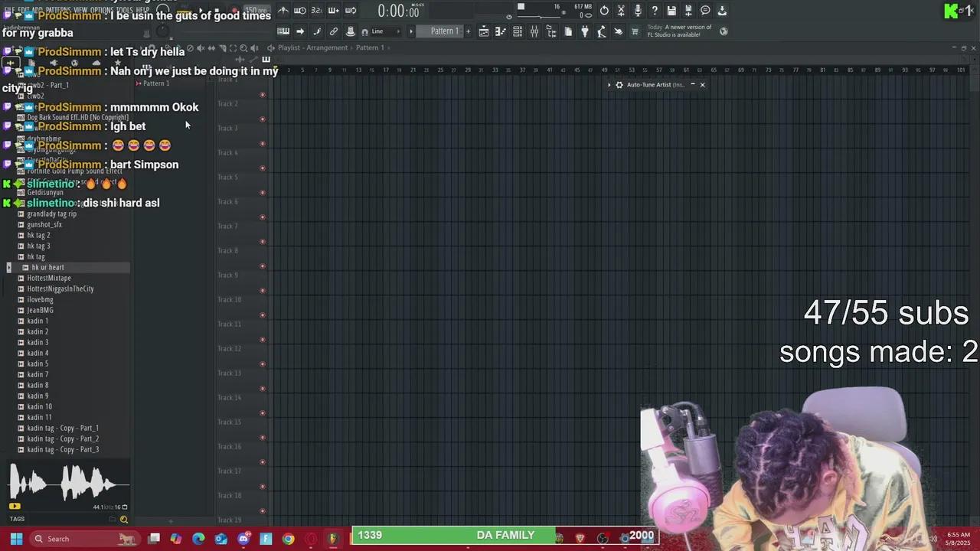This screenshot has width=980, height=551.
Task: Open the OPTIONS menu
Action: click(x=101, y=10)
